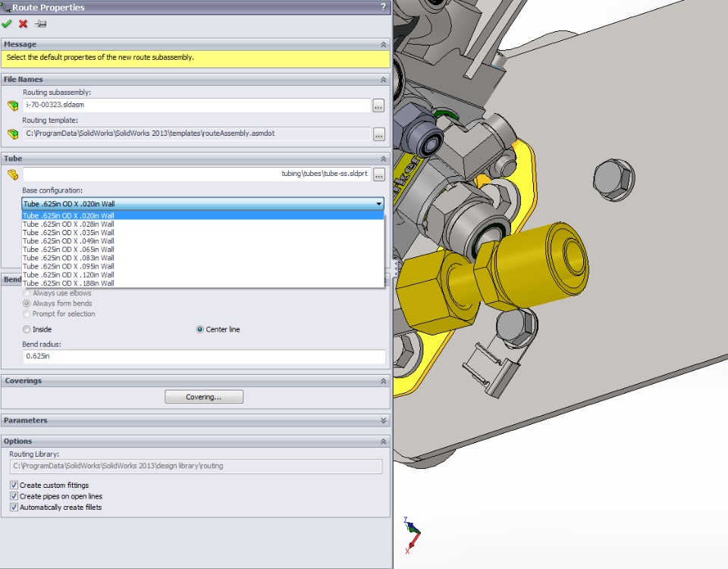
Task: Pin the Route Properties panel open
Action: pyautogui.click(x=40, y=24)
